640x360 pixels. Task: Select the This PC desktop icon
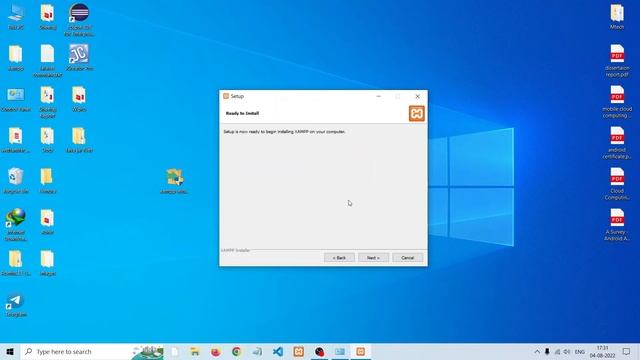(x=16, y=17)
